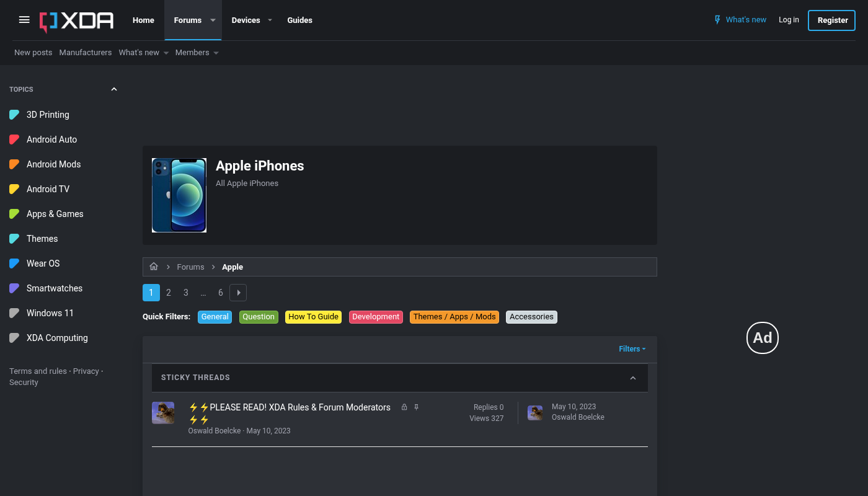The image size is (868, 496).
Task: Collapse the Topics sidebar section
Action: (113, 89)
